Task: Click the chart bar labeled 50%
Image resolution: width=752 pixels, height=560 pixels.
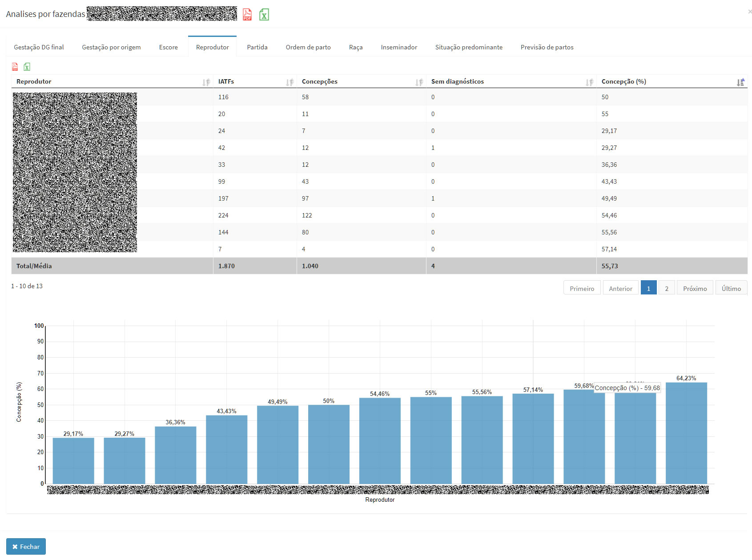Action: pyautogui.click(x=329, y=444)
